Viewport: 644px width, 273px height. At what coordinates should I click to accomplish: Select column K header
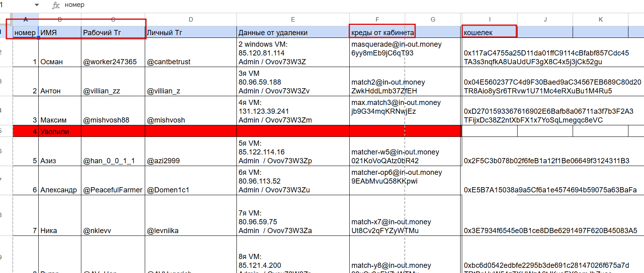click(601, 20)
